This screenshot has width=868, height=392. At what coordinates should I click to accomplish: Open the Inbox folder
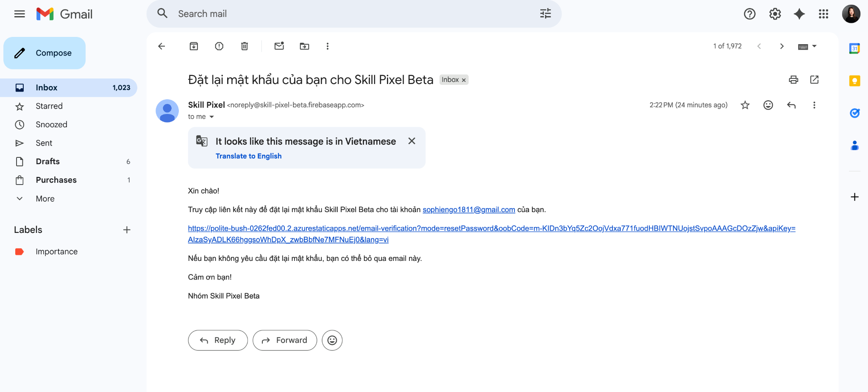(69, 88)
